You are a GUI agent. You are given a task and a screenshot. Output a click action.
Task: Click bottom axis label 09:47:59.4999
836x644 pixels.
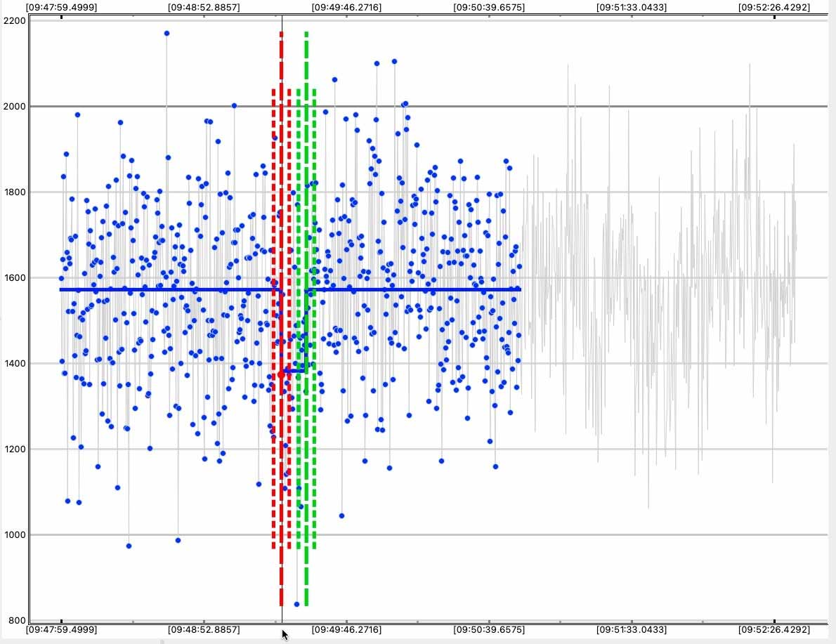point(61,630)
